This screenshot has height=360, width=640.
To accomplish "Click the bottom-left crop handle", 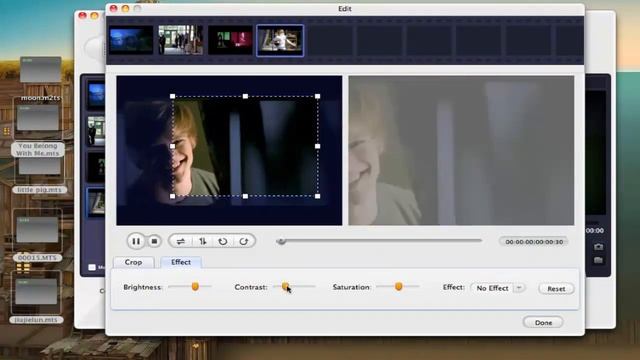I will [173, 196].
